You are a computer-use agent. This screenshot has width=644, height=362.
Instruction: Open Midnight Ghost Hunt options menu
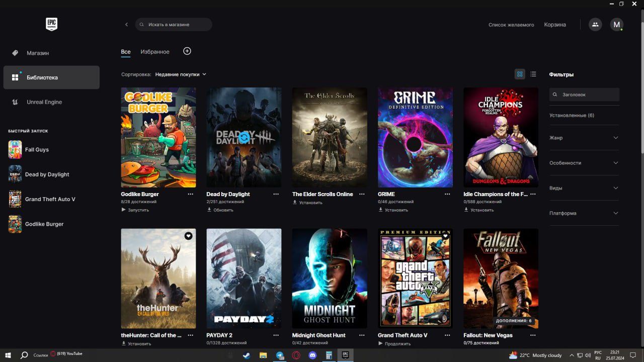point(362,335)
